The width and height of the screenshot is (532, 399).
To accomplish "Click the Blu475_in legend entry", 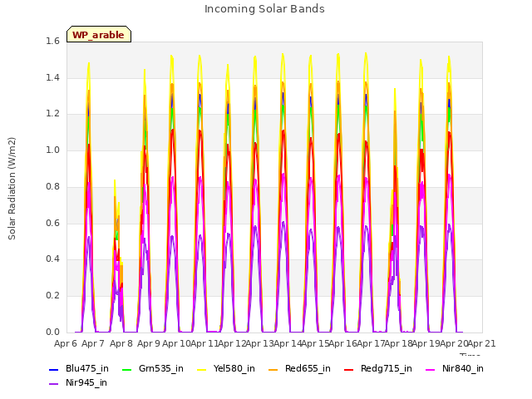I will 79,368.
